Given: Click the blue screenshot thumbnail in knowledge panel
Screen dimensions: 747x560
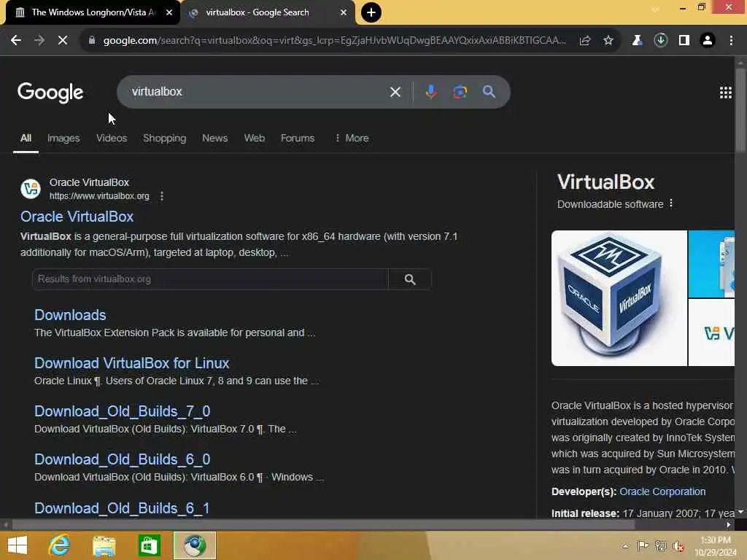Looking at the screenshot, I should [x=711, y=264].
